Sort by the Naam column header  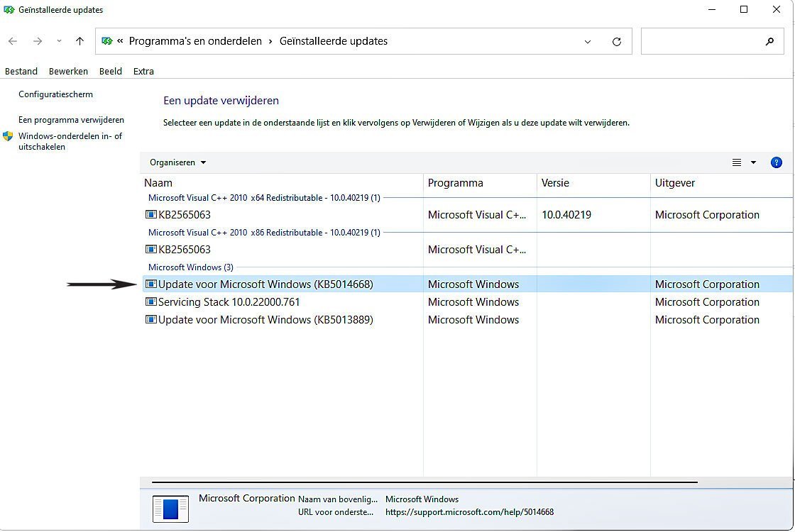click(x=158, y=183)
